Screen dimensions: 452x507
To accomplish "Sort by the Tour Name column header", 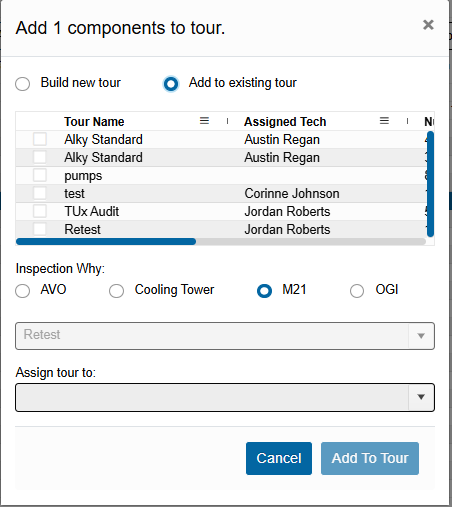I will (x=94, y=122).
